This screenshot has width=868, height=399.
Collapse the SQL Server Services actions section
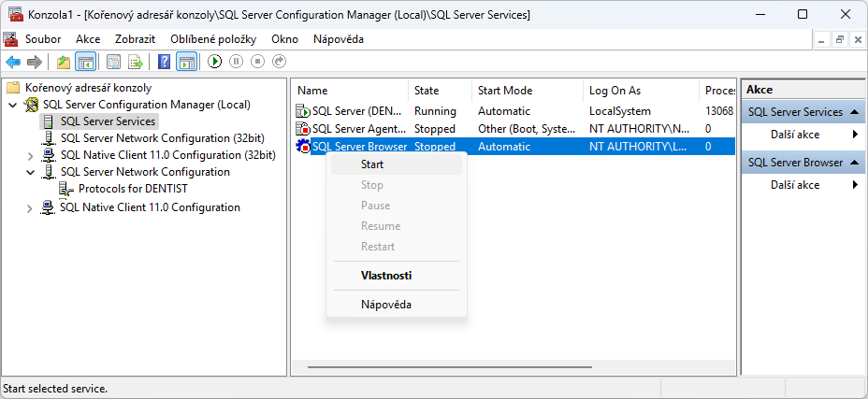tap(854, 112)
